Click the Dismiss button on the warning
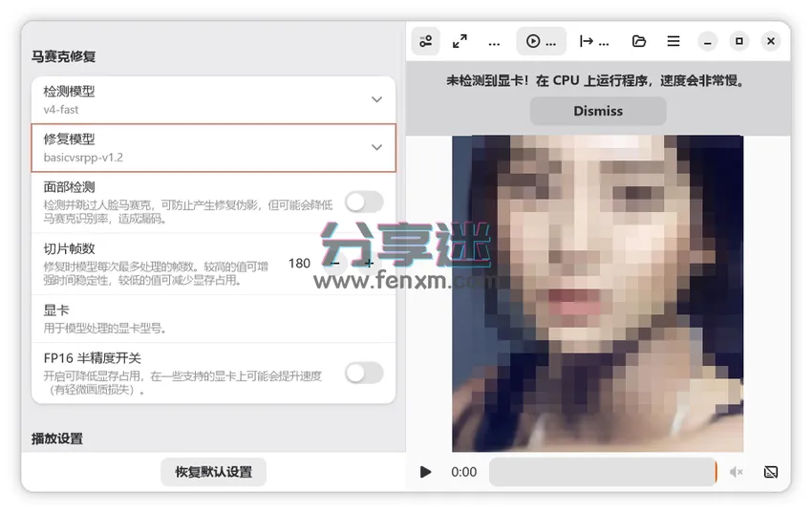This screenshot has width=812, height=513. 598,111
